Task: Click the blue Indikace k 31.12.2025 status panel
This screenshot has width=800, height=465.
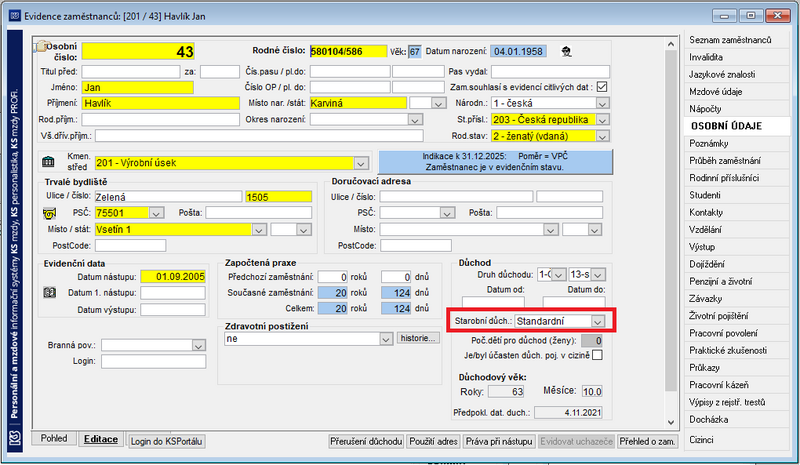Action: pyautogui.click(x=495, y=162)
